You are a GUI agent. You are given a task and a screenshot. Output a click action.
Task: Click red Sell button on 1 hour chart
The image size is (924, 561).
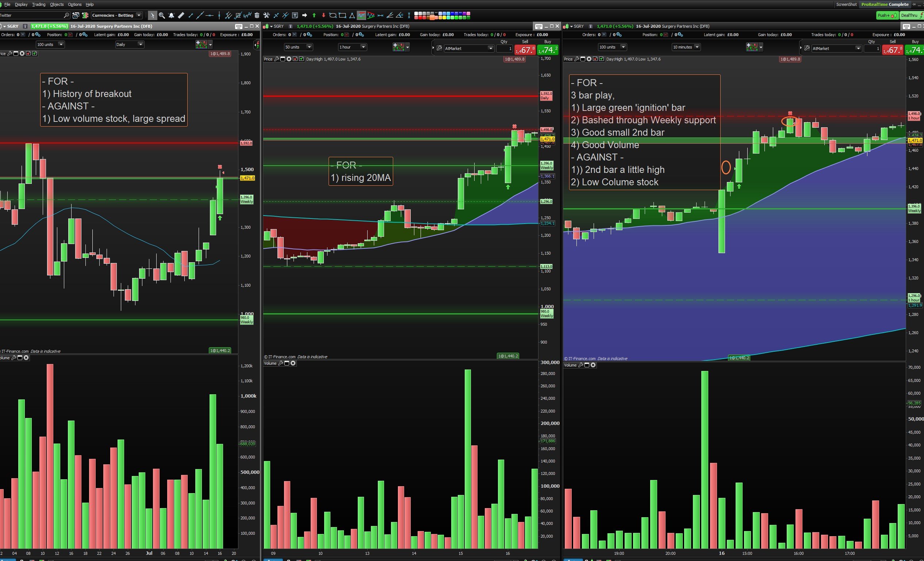pyautogui.click(x=525, y=50)
